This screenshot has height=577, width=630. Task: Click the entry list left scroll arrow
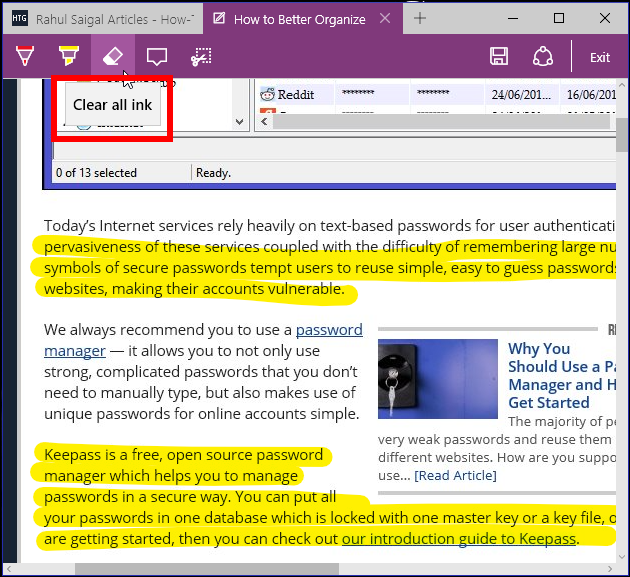click(x=264, y=122)
